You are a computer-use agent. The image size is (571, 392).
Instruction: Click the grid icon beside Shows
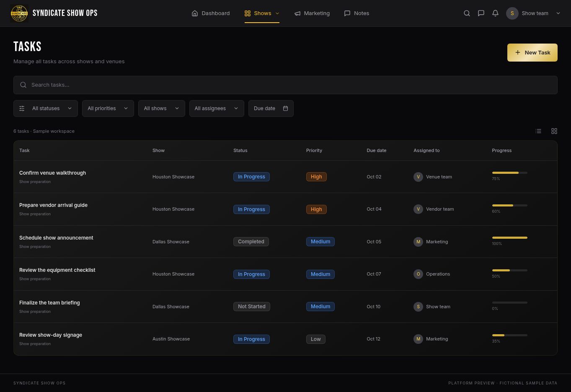pyautogui.click(x=248, y=13)
